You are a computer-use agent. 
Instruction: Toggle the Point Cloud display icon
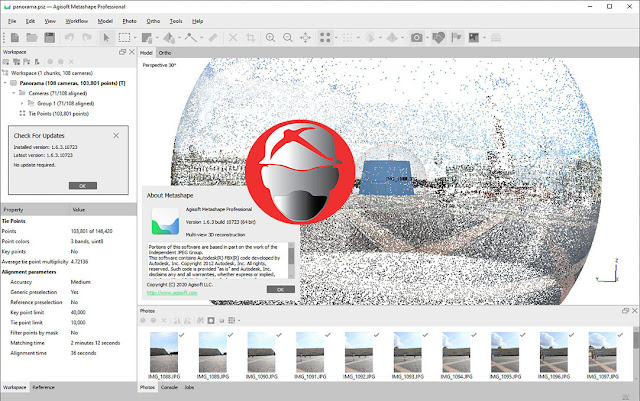click(325, 38)
